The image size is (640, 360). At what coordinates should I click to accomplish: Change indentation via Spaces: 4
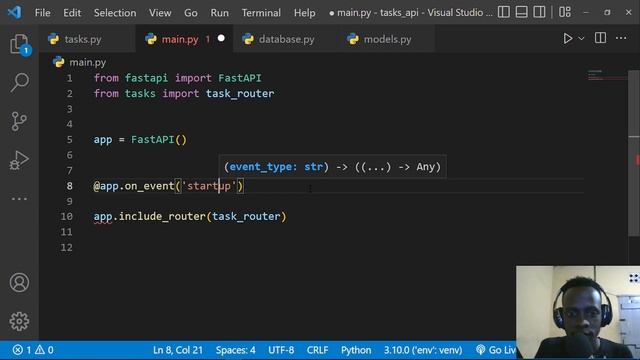click(236, 350)
